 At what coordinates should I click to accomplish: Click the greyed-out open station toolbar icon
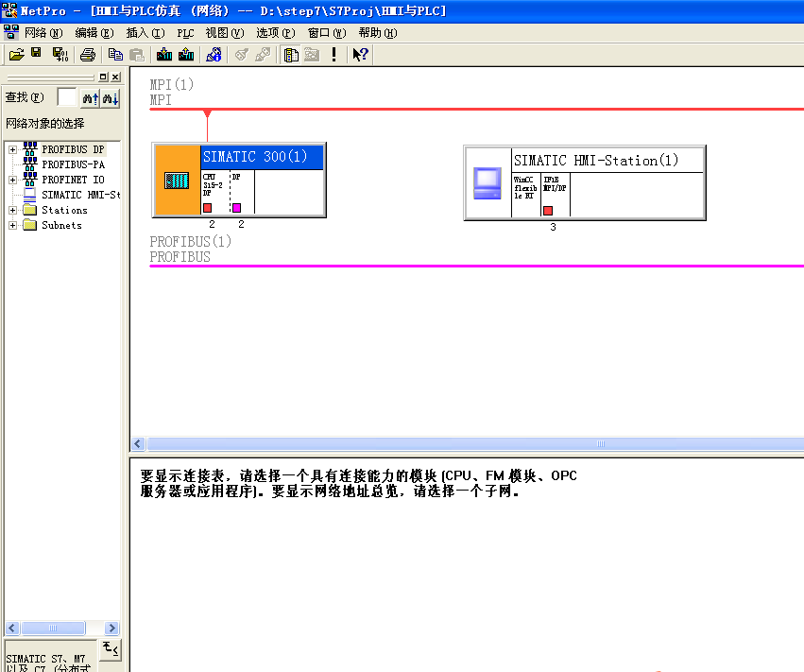click(x=312, y=55)
